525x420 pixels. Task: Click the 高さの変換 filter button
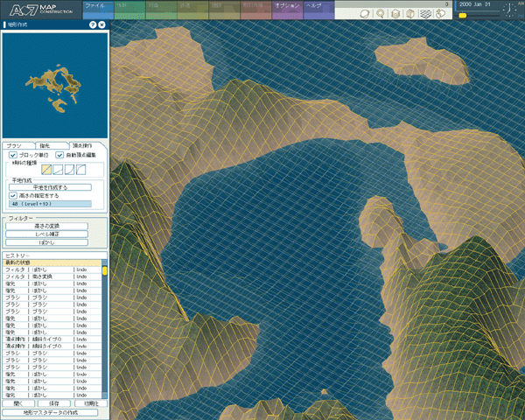pos(47,226)
